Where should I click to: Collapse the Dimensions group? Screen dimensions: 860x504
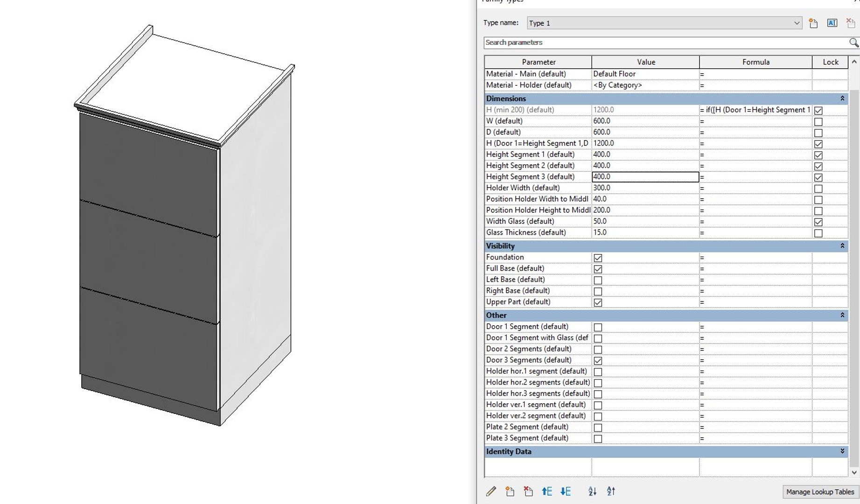842,98
